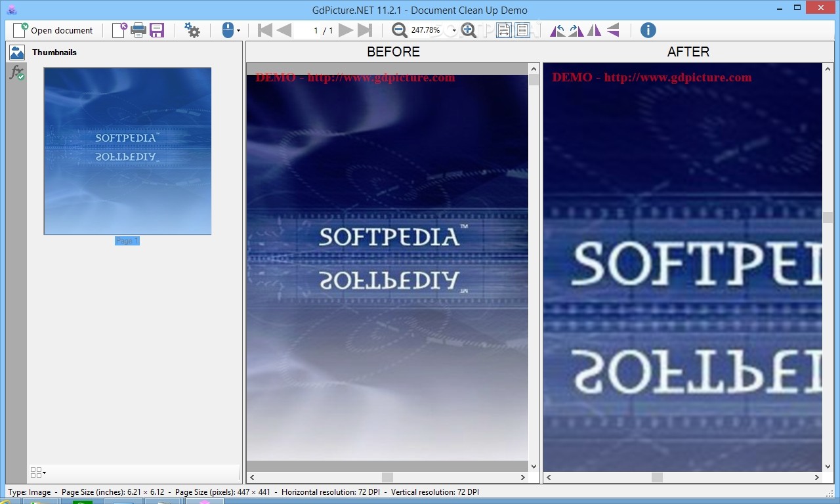This screenshot has width=840, height=504.
Task: Fit the page to width
Action: 504,30
